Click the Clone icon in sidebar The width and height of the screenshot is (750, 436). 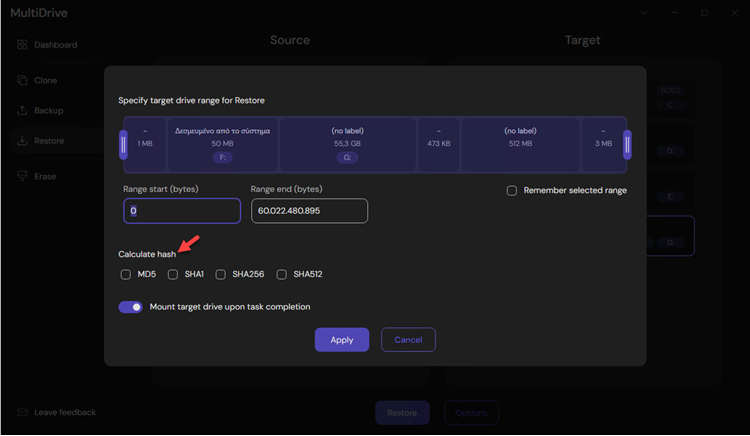22,80
